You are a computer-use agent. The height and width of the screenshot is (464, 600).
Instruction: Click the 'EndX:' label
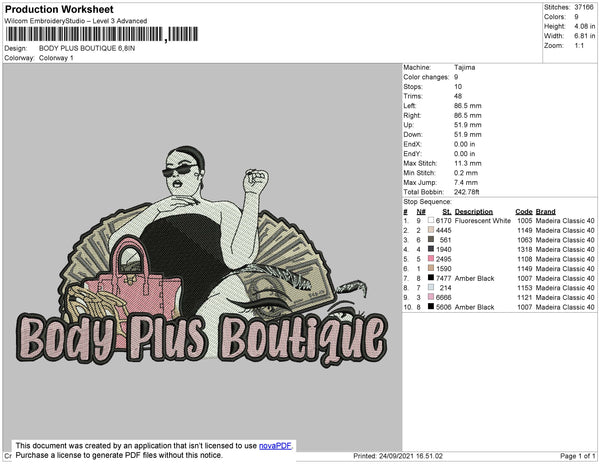pyautogui.click(x=412, y=144)
